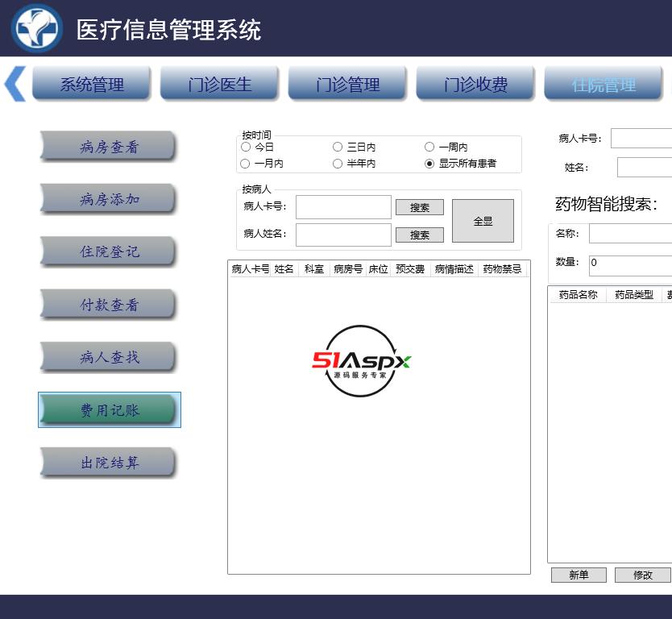Open the 系统管理 tab
The image size is (672, 619).
click(x=92, y=84)
